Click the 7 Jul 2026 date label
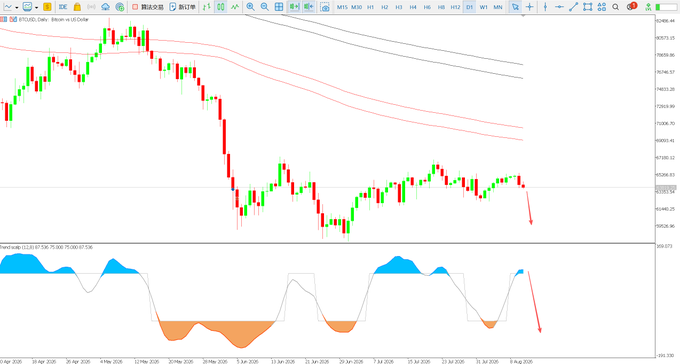Viewport: 680px width, 364px height. [384, 361]
